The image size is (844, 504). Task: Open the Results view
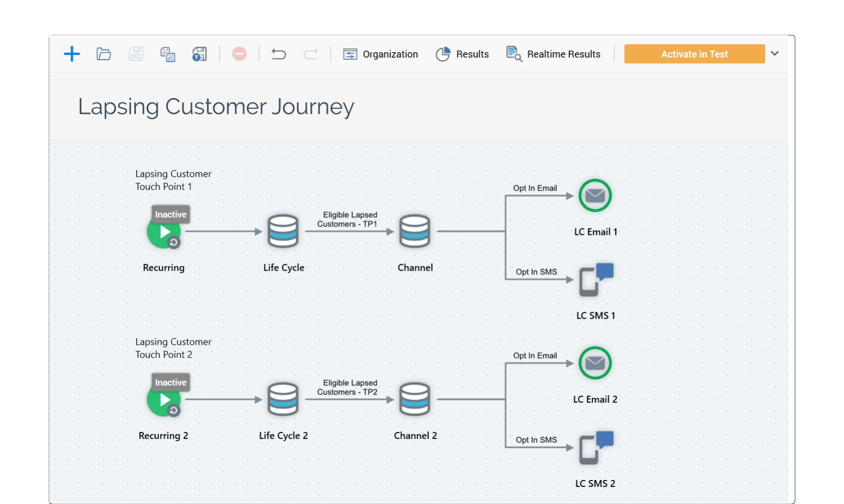tap(462, 54)
